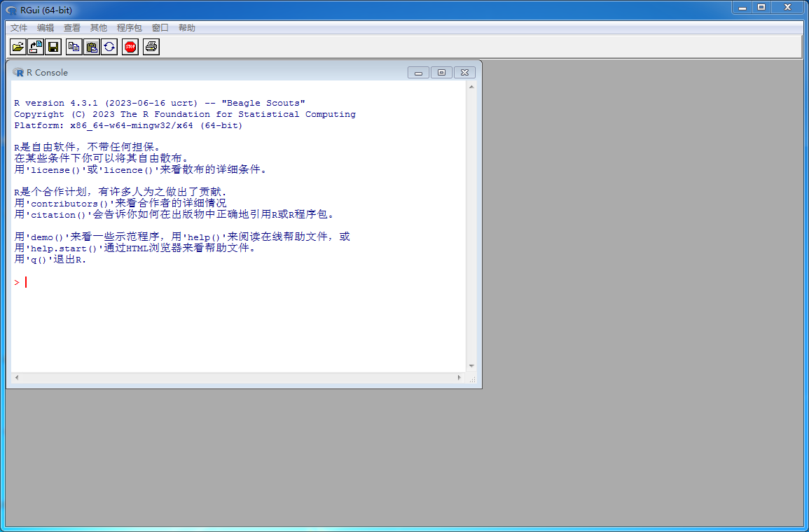Open script with the folder toolbar icon
The width and height of the screenshot is (809, 532).
tap(18, 47)
